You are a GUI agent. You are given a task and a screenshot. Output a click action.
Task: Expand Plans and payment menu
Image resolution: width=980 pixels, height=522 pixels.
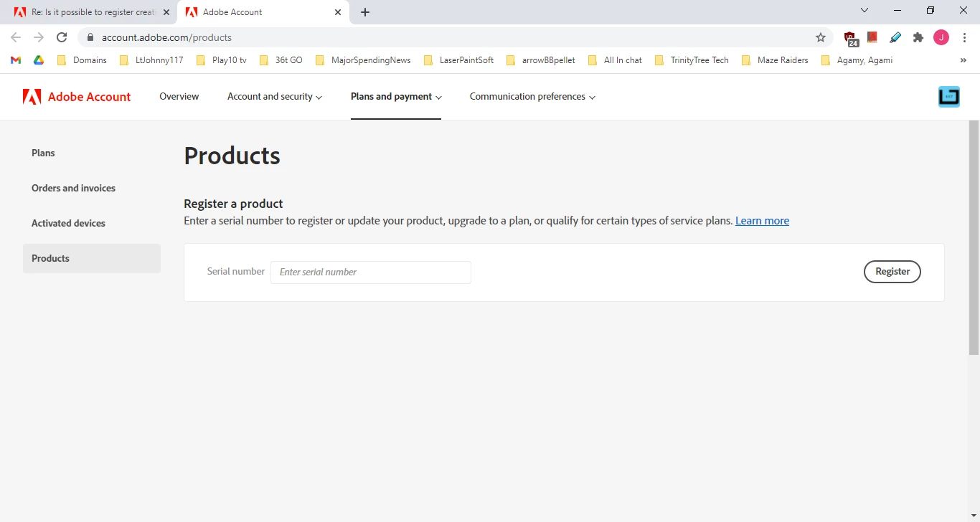point(396,97)
